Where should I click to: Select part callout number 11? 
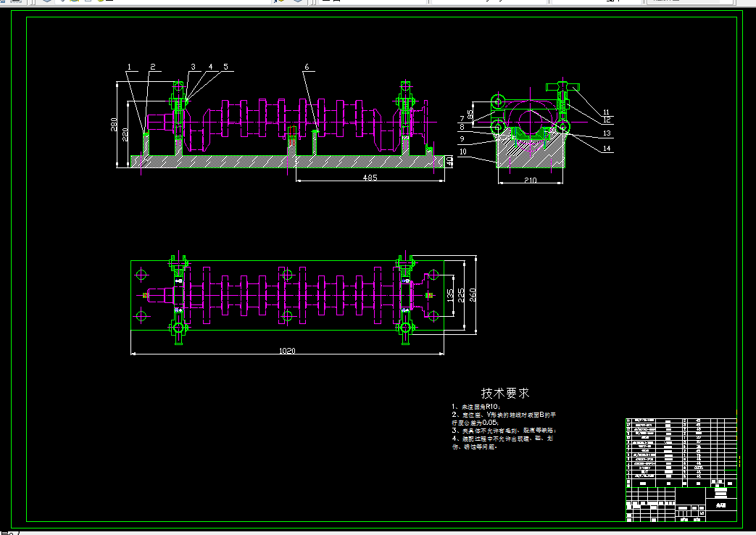(x=606, y=112)
